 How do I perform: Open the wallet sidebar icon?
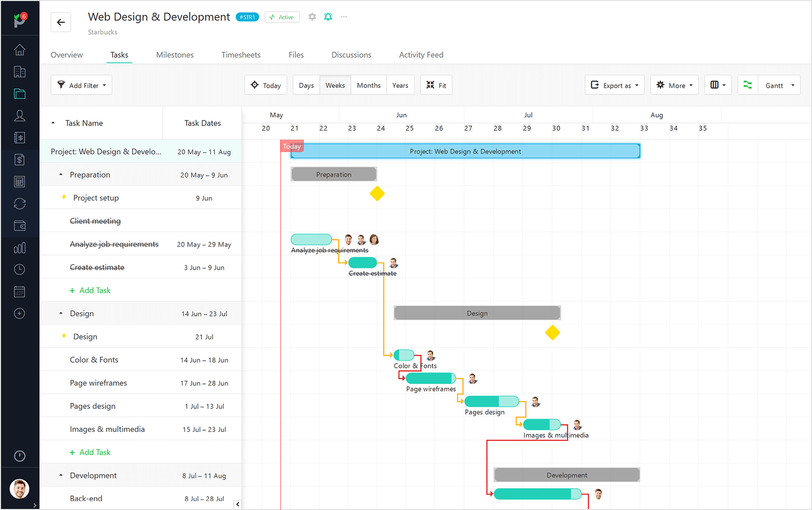(x=20, y=226)
